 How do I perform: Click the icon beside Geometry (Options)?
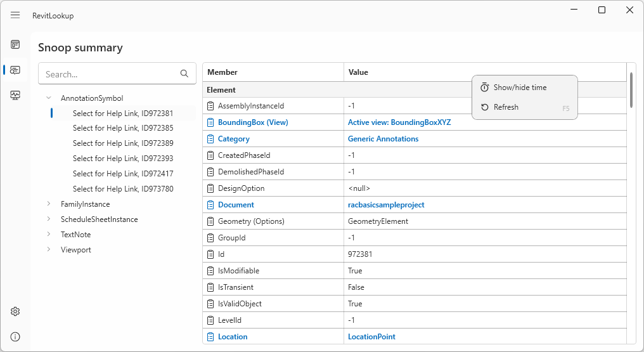[x=210, y=221]
